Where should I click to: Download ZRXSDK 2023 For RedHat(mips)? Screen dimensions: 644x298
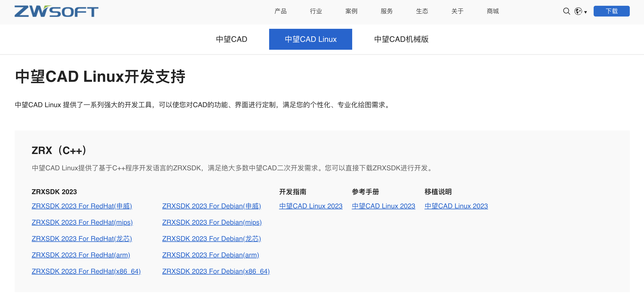click(x=82, y=222)
